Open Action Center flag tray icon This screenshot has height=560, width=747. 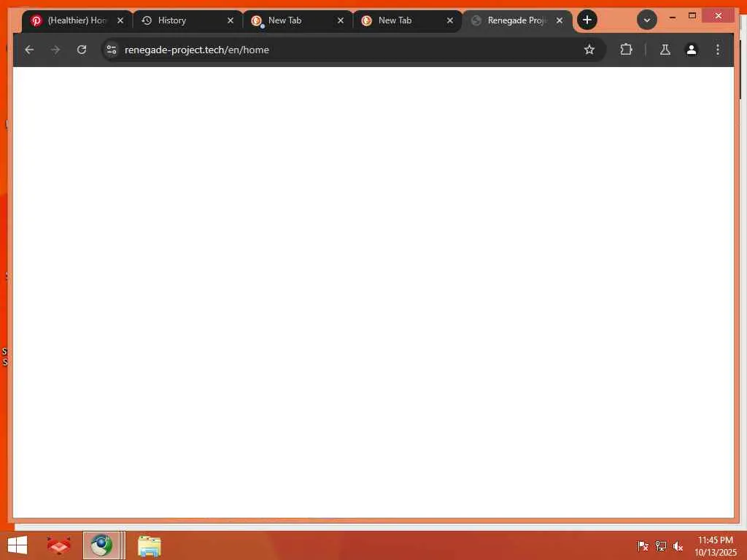(643, 545)
